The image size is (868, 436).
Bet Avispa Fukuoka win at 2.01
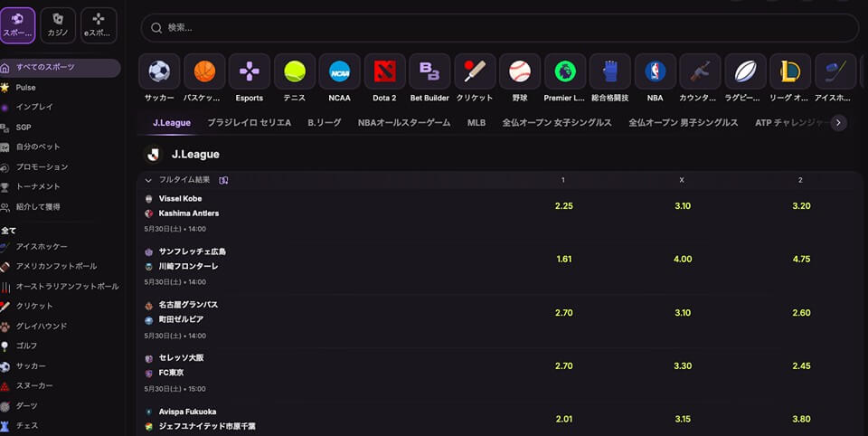click(x=563, y=420)
